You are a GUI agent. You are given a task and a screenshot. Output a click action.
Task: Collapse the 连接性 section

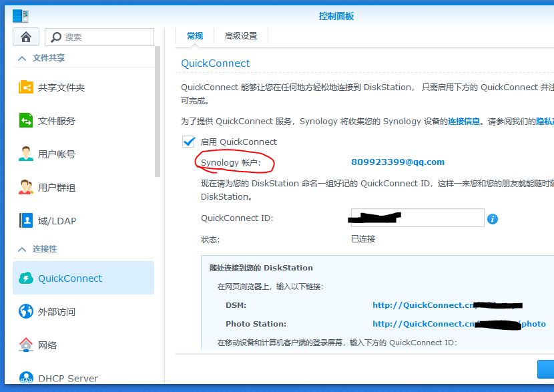(22, 250)
